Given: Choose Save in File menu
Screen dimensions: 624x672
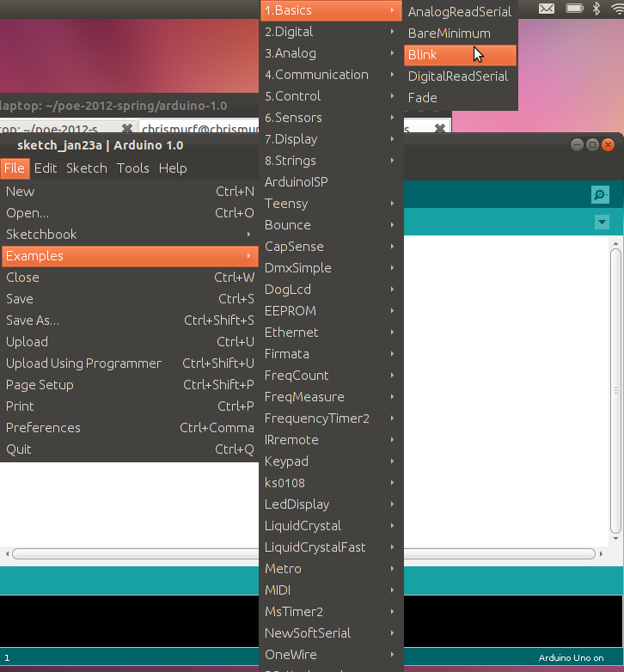Looking at the screenshot, I should [x=130, y=299].
